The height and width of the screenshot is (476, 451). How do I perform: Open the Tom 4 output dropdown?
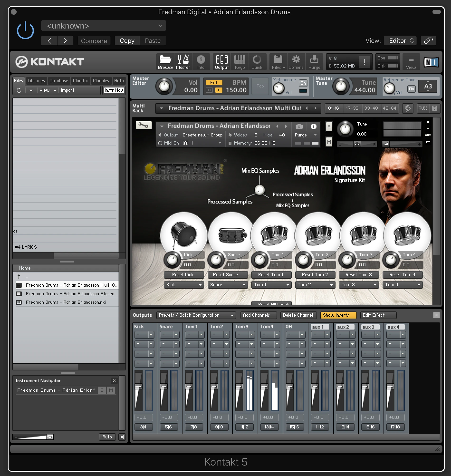(x=403, y=285)
